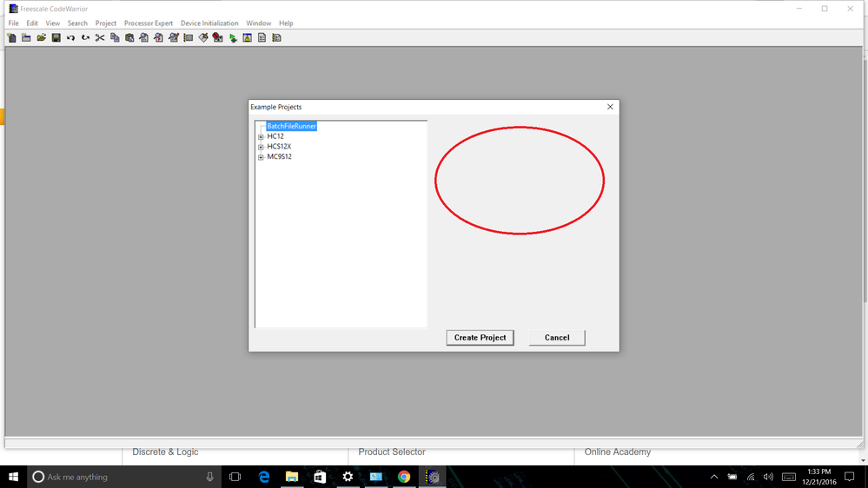Click the Cut scissors icon

[100, 37]
